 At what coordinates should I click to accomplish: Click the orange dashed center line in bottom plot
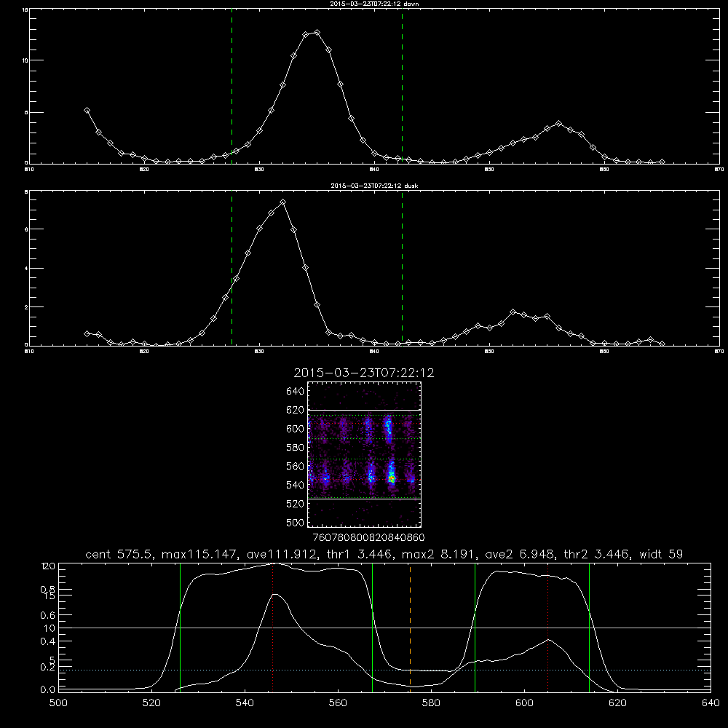(x=410, y=628)
